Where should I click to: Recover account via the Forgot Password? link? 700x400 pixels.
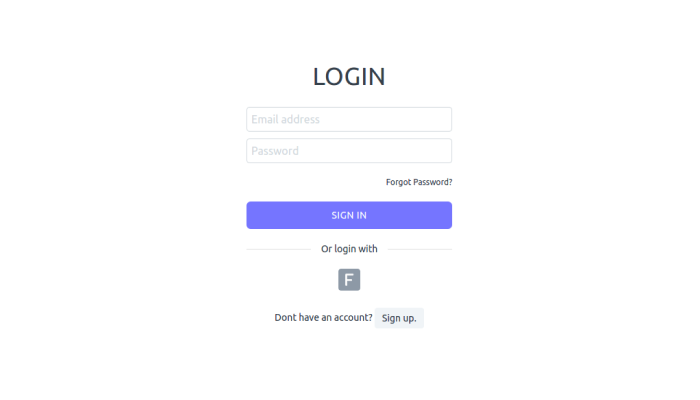point(419,182)
